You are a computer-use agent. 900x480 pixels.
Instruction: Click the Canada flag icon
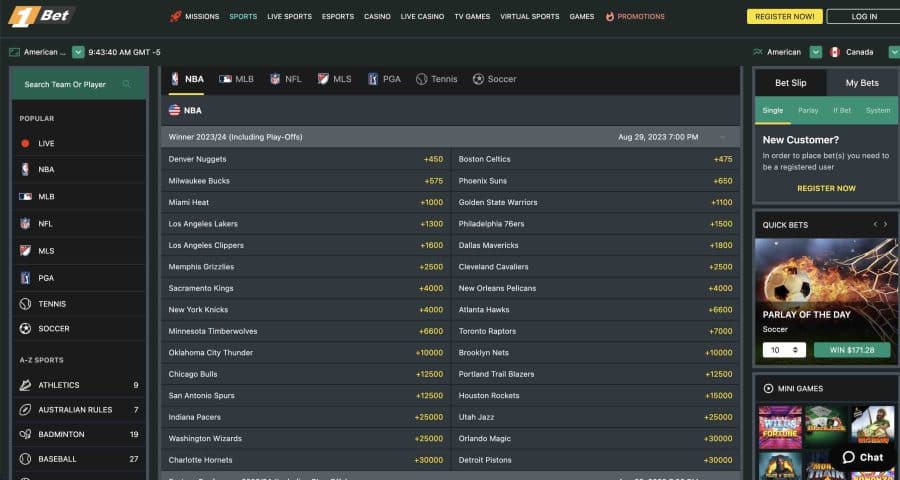[835, 52]
